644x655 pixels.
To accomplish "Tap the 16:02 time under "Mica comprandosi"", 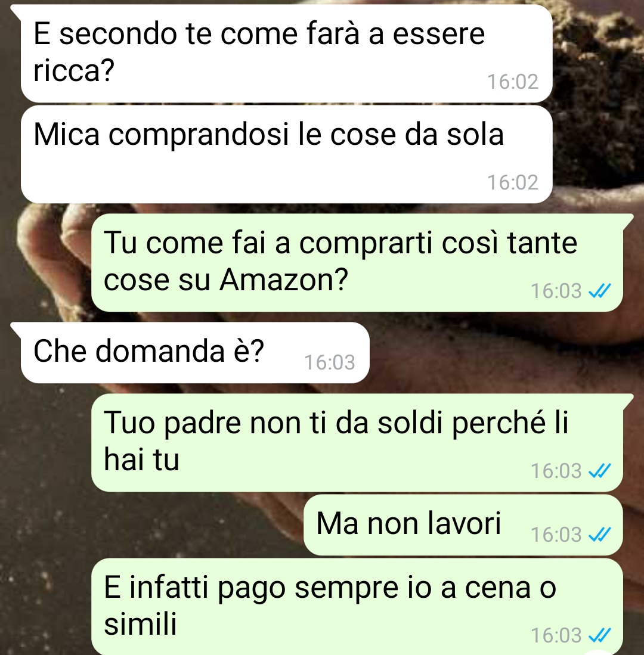I will tap(513, 182).
